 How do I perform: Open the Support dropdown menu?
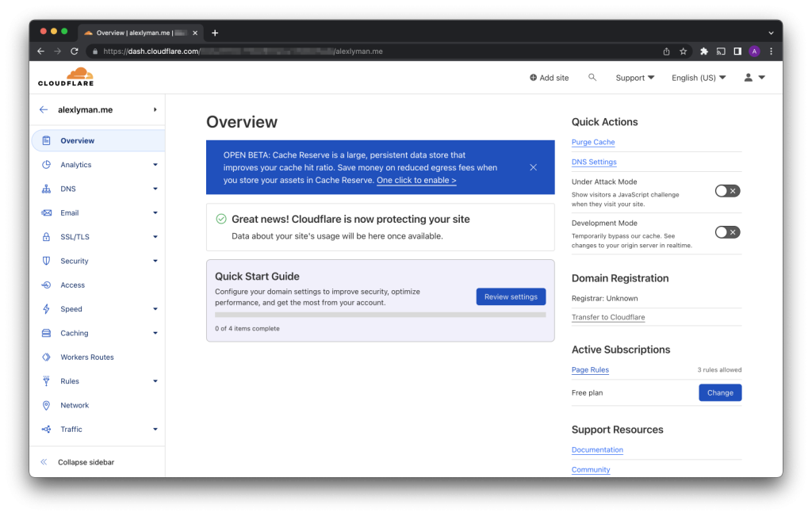pyautogui.click(x=635, y=78)
